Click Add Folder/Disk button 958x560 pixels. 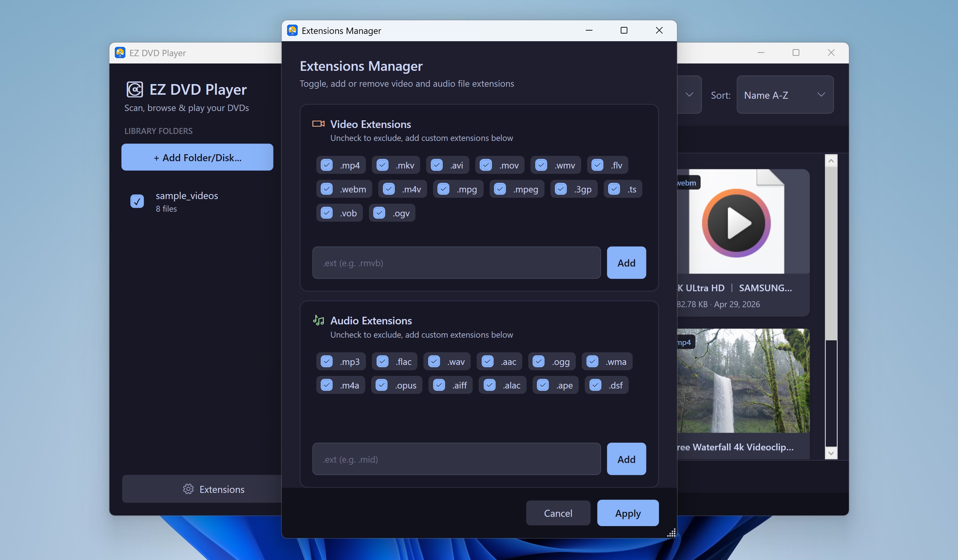pyautogui.click(x=197, y=157)
